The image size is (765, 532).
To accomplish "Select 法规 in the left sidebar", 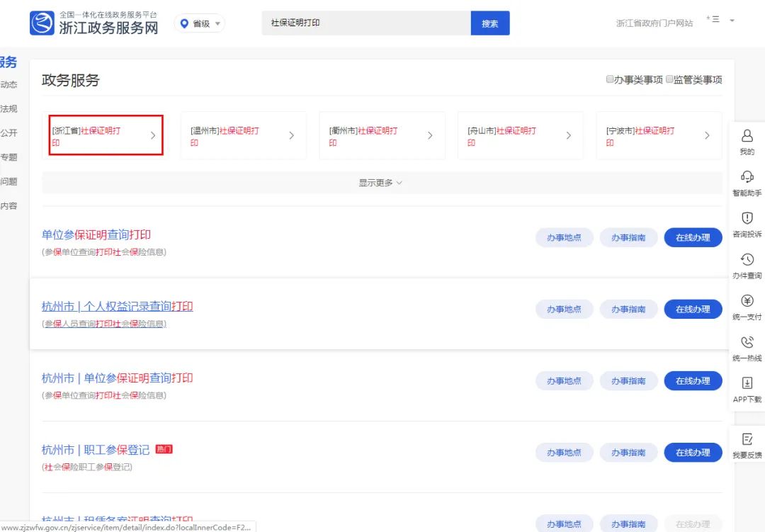I will point(8,108).
